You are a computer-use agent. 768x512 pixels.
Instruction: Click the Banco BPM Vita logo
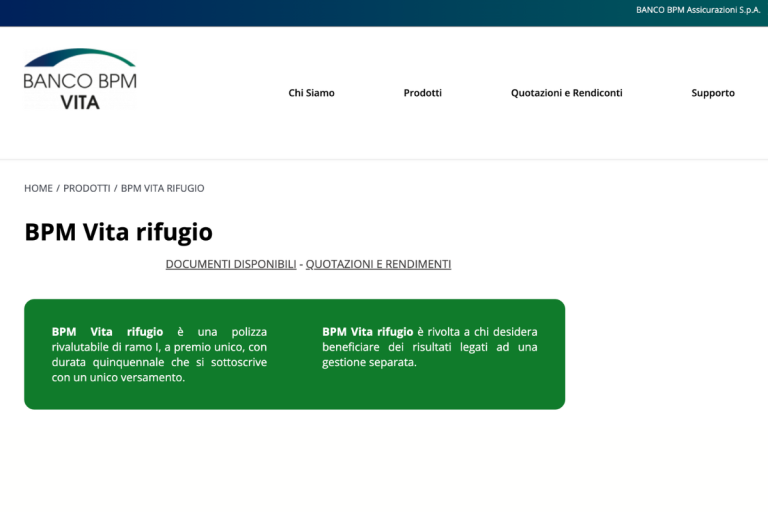[80, 79]
